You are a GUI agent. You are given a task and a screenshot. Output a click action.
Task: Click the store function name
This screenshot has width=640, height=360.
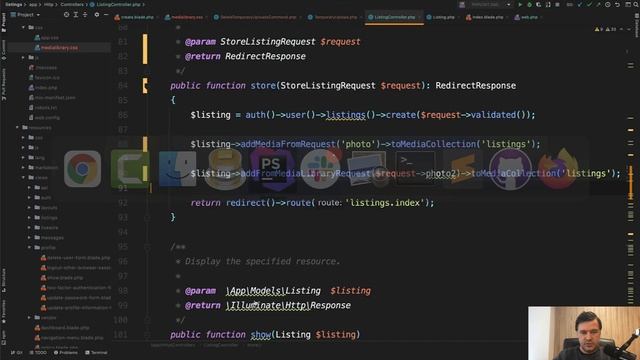[x=263, y=85]
